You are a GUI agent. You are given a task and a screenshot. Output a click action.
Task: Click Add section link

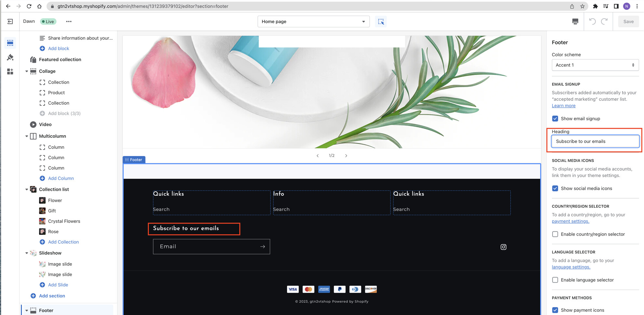(52, 296)
